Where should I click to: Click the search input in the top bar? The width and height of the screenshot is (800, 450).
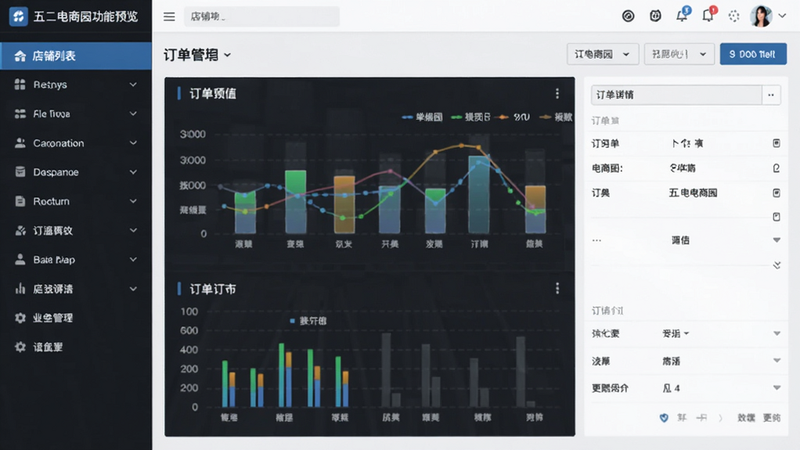click(262, 16)
